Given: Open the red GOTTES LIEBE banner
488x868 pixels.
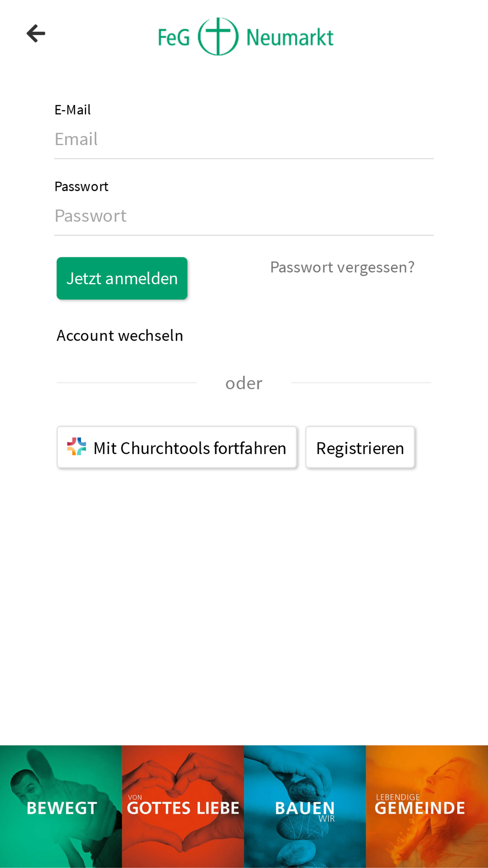Looking at the screenshot, I should (x=183, y=806).
